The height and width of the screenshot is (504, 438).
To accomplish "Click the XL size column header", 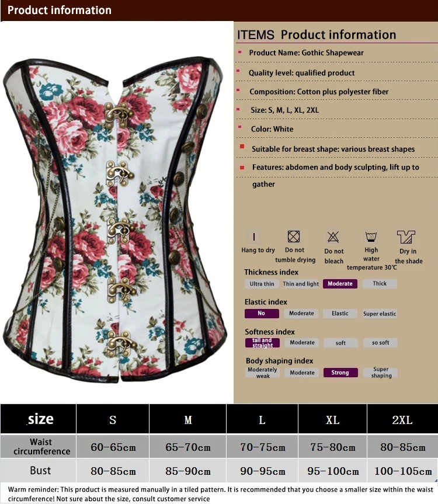I will [x=333, y=419].
